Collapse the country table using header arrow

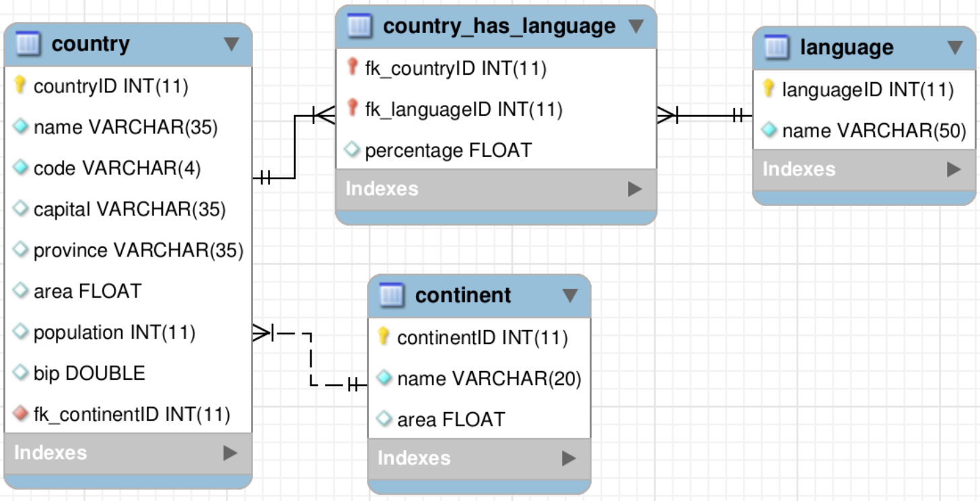click(231, 44)
